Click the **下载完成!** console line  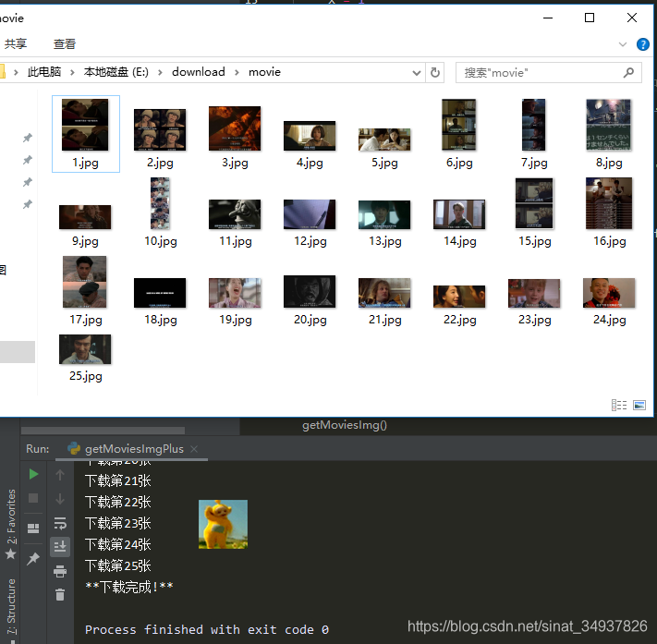(x=129, y=587)
